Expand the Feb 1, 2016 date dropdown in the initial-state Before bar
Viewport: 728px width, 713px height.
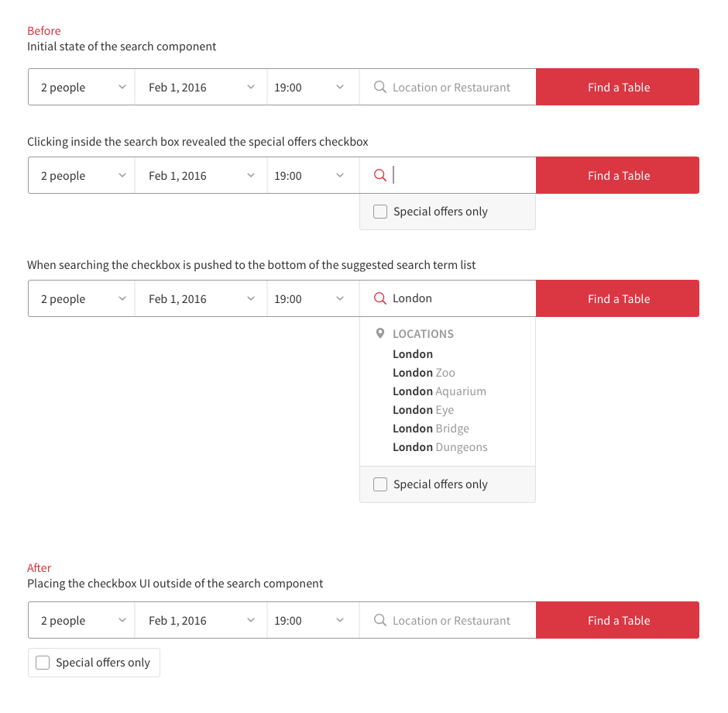201,87
